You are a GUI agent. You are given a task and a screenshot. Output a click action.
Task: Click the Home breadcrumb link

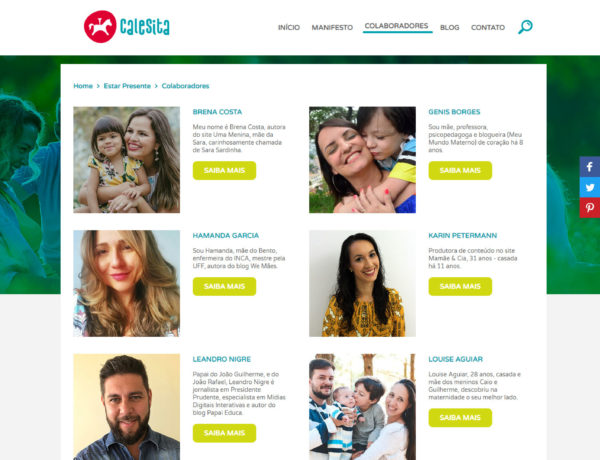click(83, 86)
